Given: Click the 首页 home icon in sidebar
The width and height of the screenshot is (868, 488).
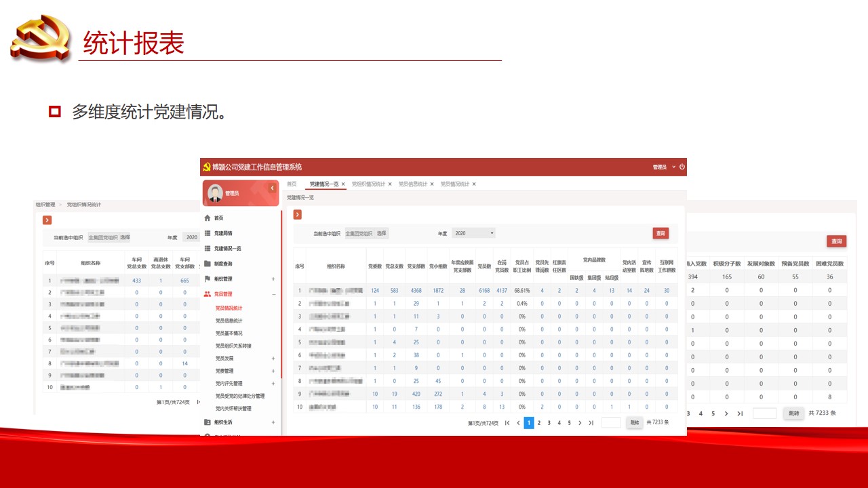Looking at the screenshot, I should tap(208, 218).
